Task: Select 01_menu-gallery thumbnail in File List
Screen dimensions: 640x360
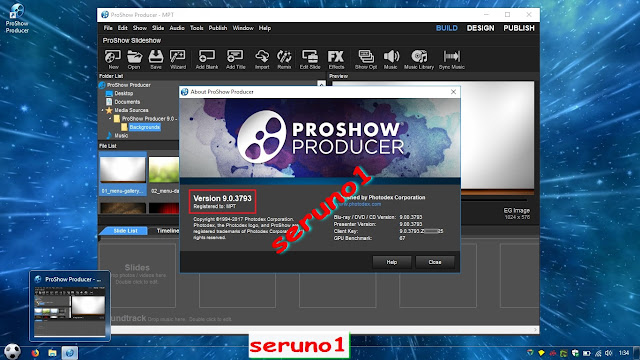Action: point(122,173)
